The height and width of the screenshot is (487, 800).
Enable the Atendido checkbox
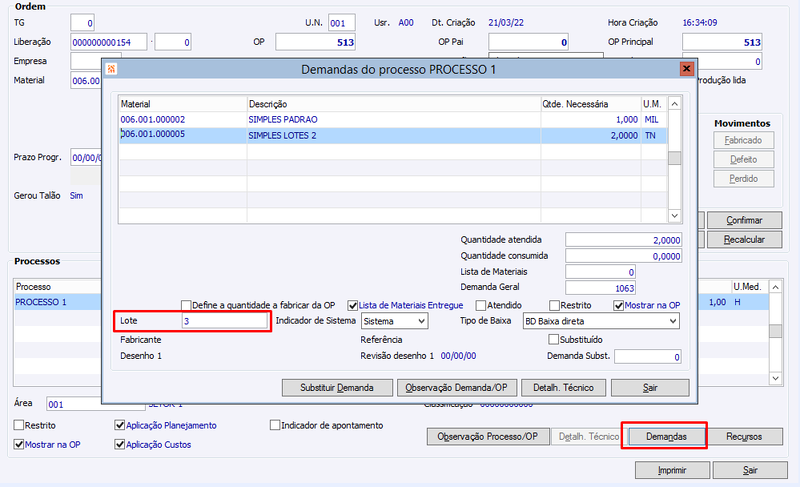(481, 305)
